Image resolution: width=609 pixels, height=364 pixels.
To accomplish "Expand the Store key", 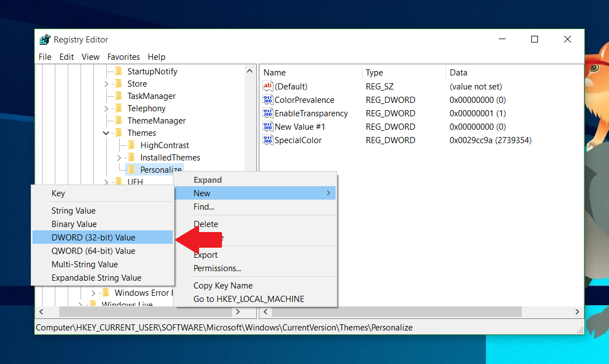I will click(x=106, y=84).
